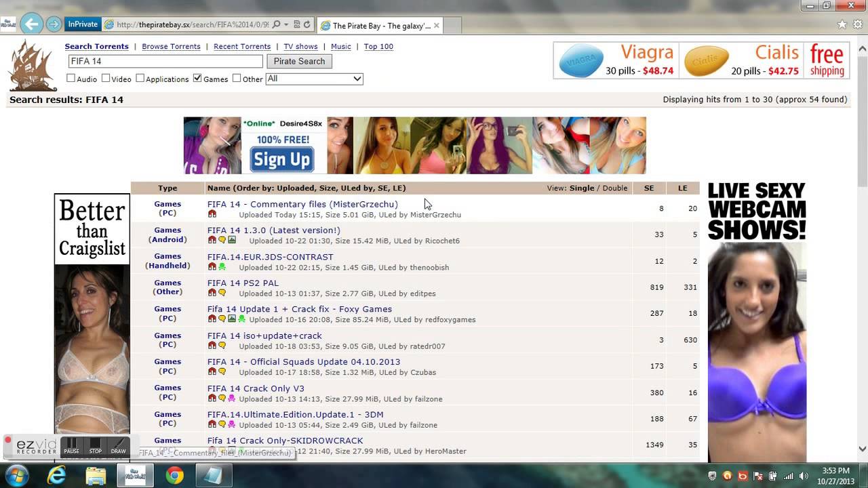Screen dimensions: 868x488
Task: Sort results by SE column header
Action: 649,188
